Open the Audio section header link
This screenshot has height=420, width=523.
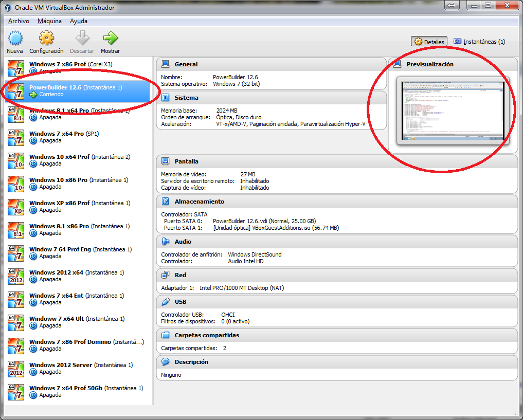pos(183,241)
